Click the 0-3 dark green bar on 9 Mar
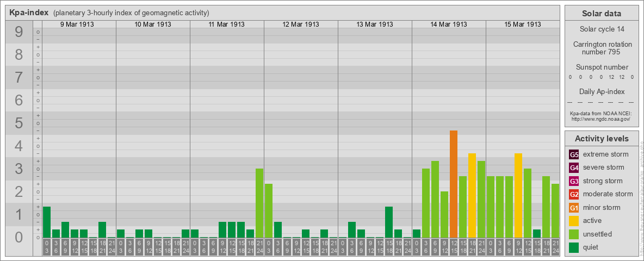 pyautogui.click(x=47, y=222)
